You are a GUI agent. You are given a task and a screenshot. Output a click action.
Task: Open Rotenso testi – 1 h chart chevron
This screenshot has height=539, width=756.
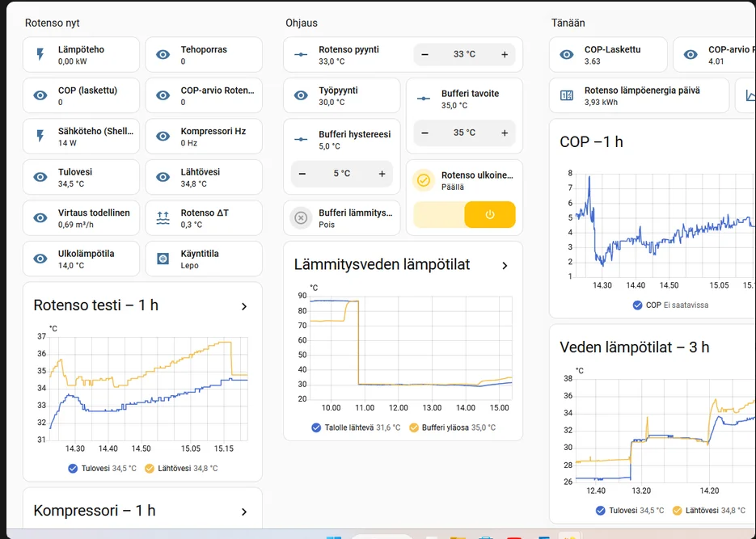tap(244, 306)
